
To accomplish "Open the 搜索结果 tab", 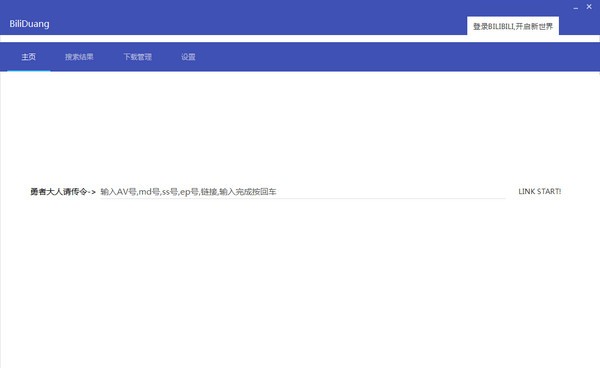I will point(79,57).
